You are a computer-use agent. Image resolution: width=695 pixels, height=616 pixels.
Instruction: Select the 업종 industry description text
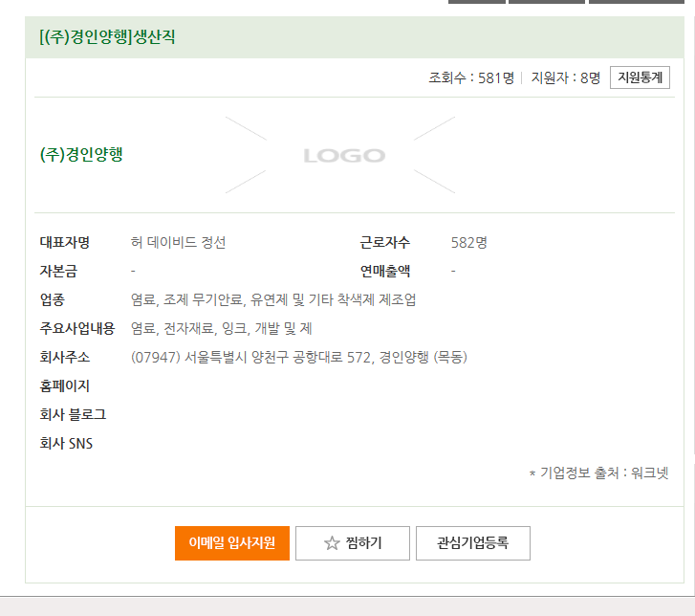pos(273,299)
